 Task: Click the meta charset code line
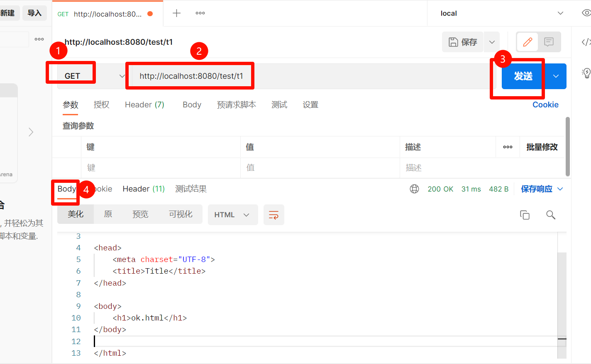[164, 260]
